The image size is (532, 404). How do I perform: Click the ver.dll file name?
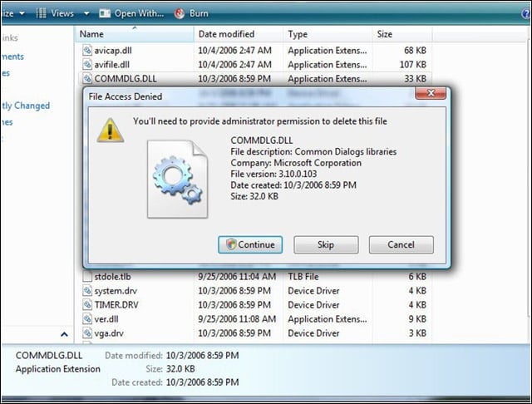[x=106, y=319]
